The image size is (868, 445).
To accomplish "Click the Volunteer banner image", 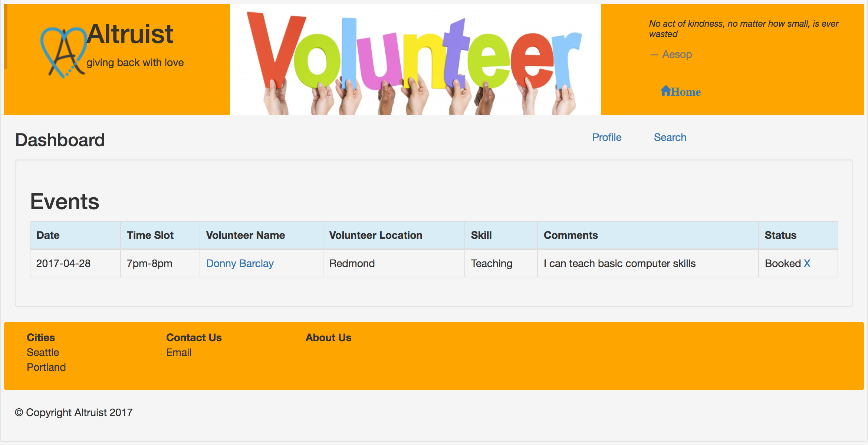I will (415, 59).
